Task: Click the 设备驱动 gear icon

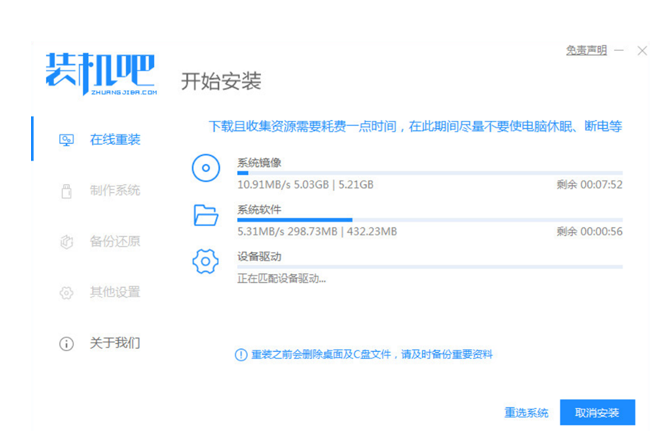Action: click(205, 262)
